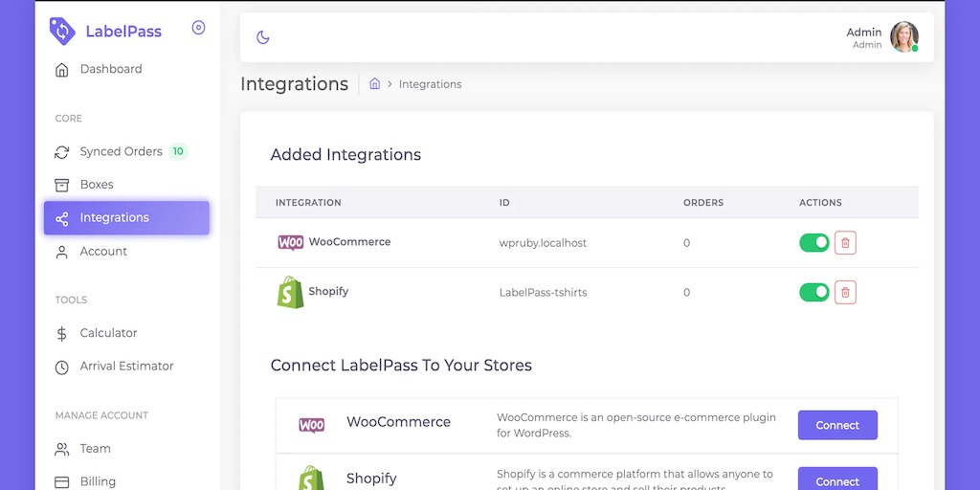The image size is (980, 490).
Task: Go to Synced Orders page
Action: pos(121,151)
